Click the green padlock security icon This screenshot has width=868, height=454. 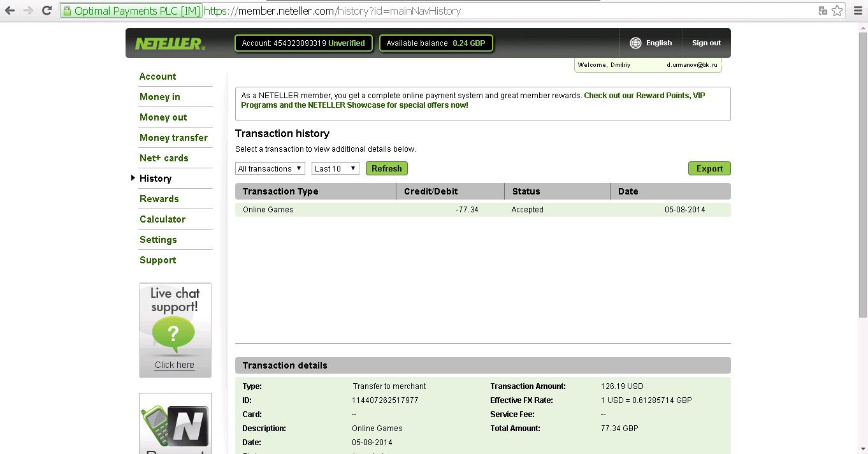pyautogui.click(x=66, y=11)
